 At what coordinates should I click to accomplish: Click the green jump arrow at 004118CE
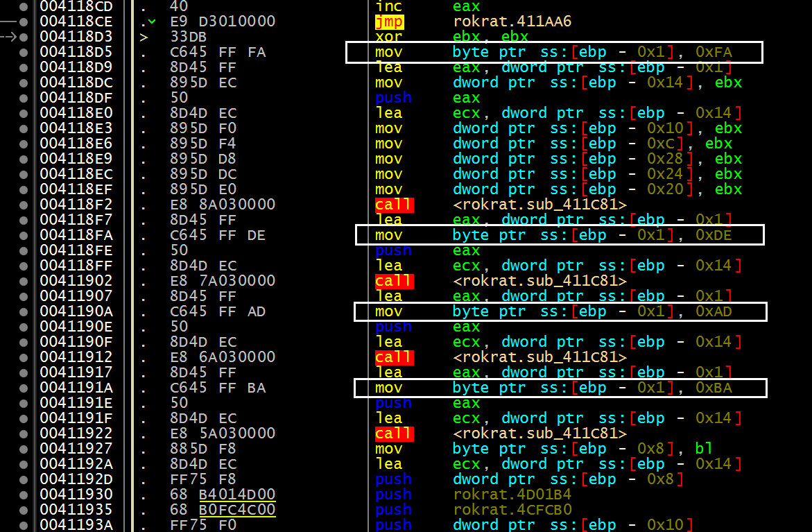pyautogui.click(x=152, y=22)
